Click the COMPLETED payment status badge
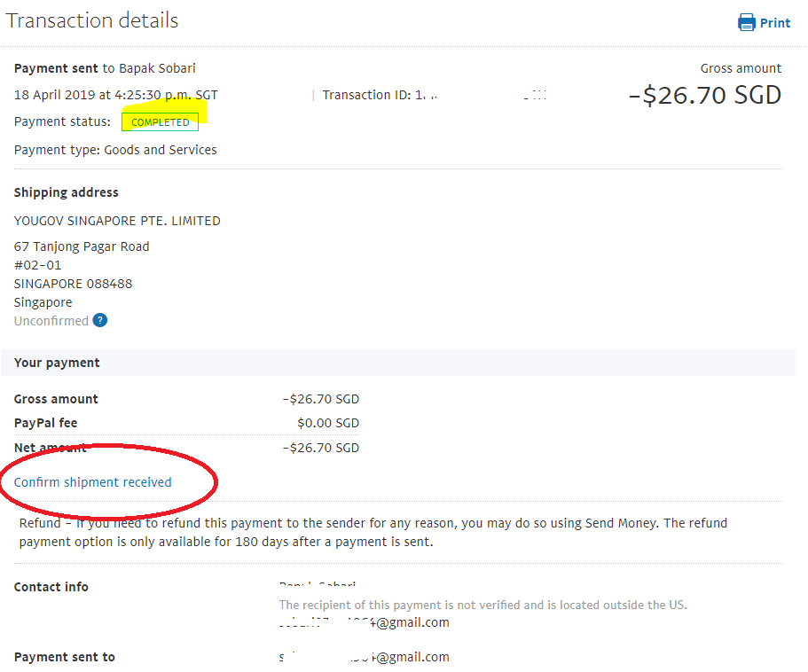The image size is (808, 672). click(x=160, y=122)
